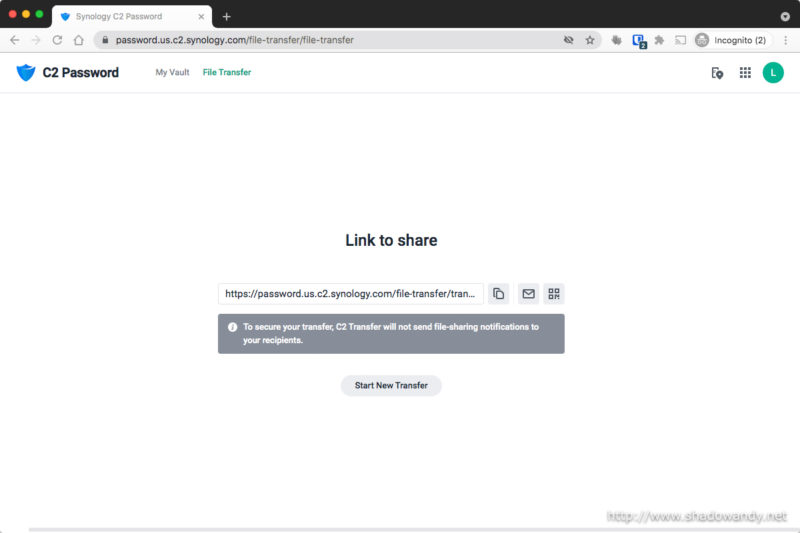Close the Synology C2 Password tab
800x533 pixels.
click(x=201, y=17)
